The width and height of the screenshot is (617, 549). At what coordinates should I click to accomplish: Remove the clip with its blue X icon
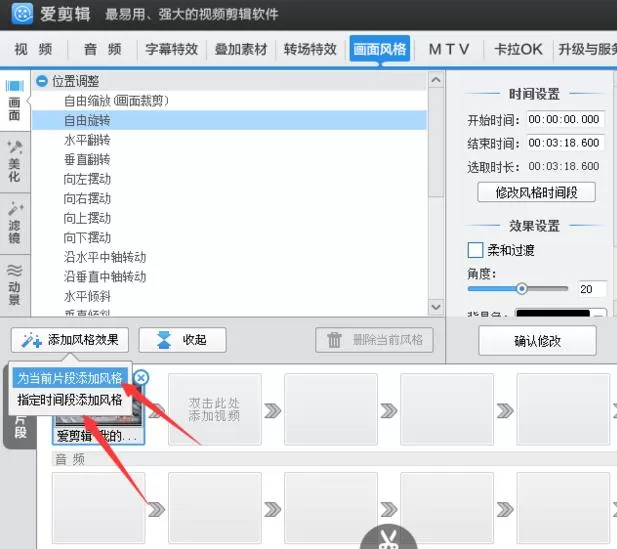tap(141, 378)
